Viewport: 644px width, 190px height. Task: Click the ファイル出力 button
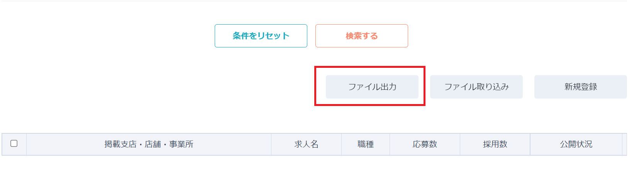[x=372, y=87]
